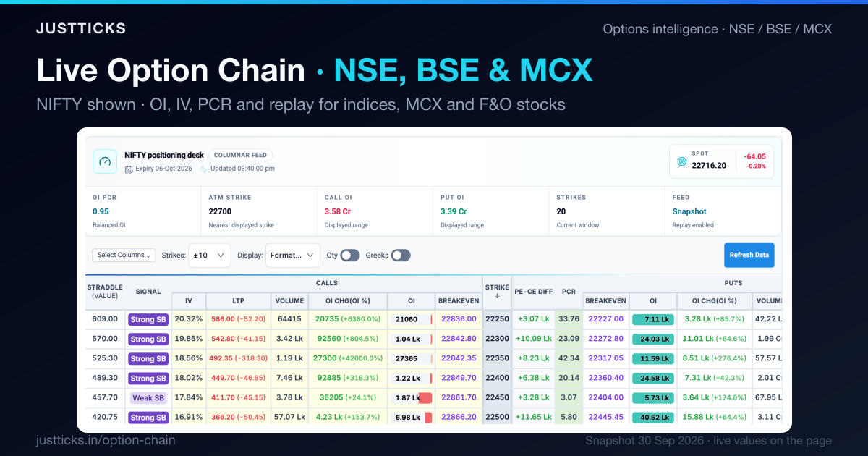Click the IV value 17.84%
The height and width of the screenshot is (456, 868).
tap(189, 397)
